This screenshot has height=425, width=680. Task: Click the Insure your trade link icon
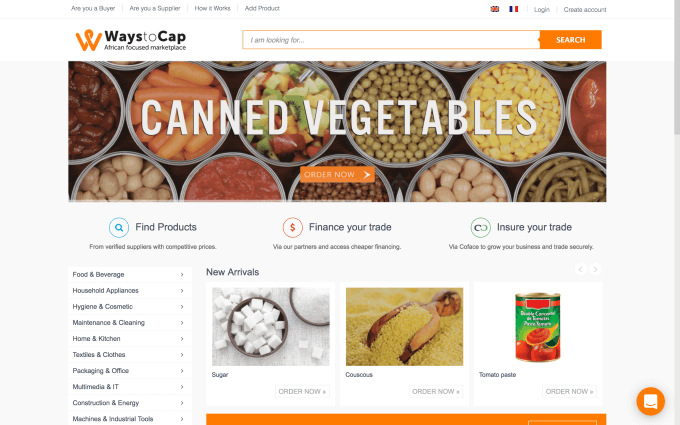coord(481,227)
